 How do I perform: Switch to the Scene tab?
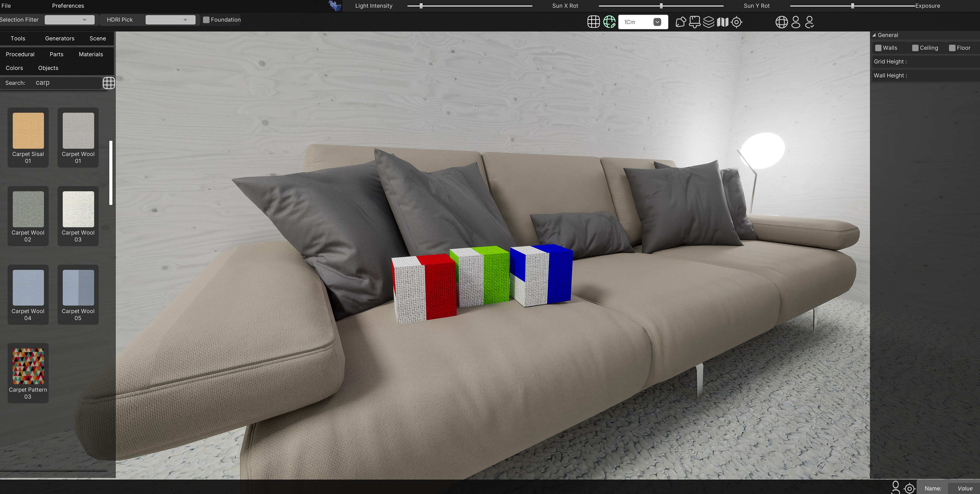tap(98, 39)
